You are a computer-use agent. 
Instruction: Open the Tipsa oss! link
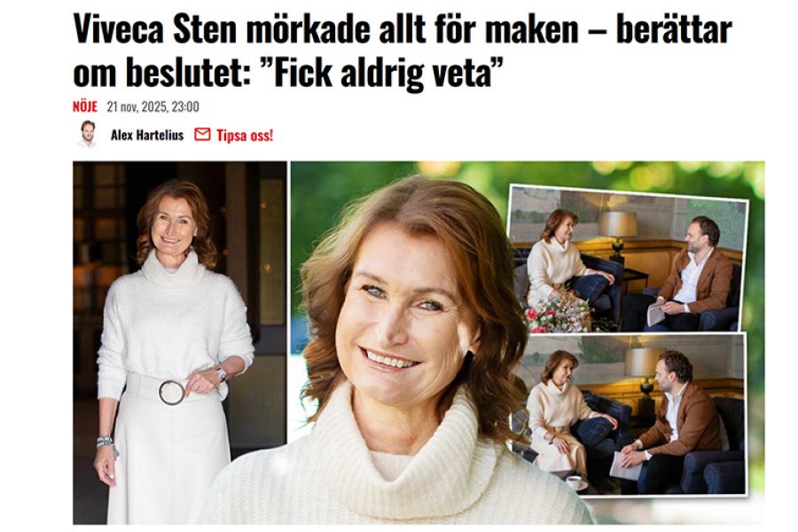tap(245, 135)
